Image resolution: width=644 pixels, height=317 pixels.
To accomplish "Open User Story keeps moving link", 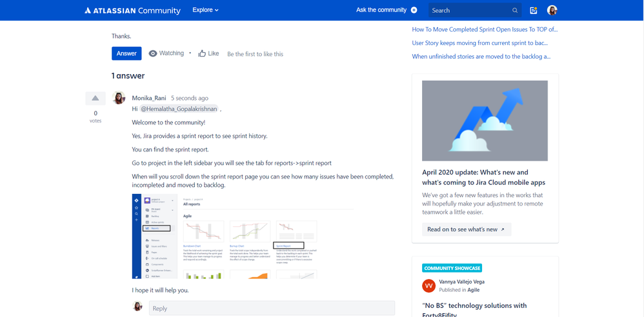I will pyautogui.click(x=479, y=43).
